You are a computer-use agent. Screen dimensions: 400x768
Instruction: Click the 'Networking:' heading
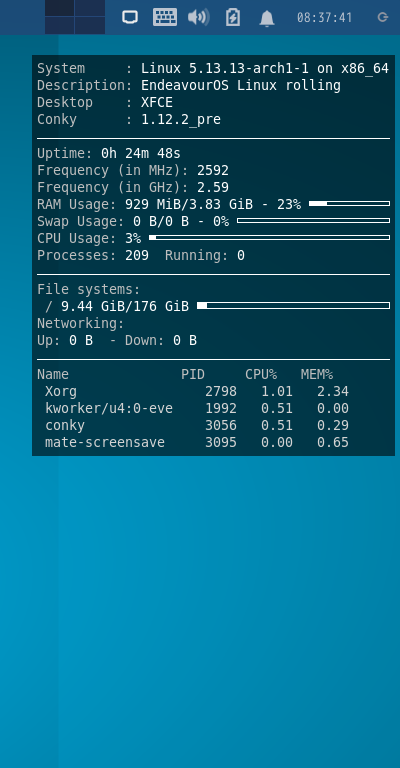(x=81, y=324)
